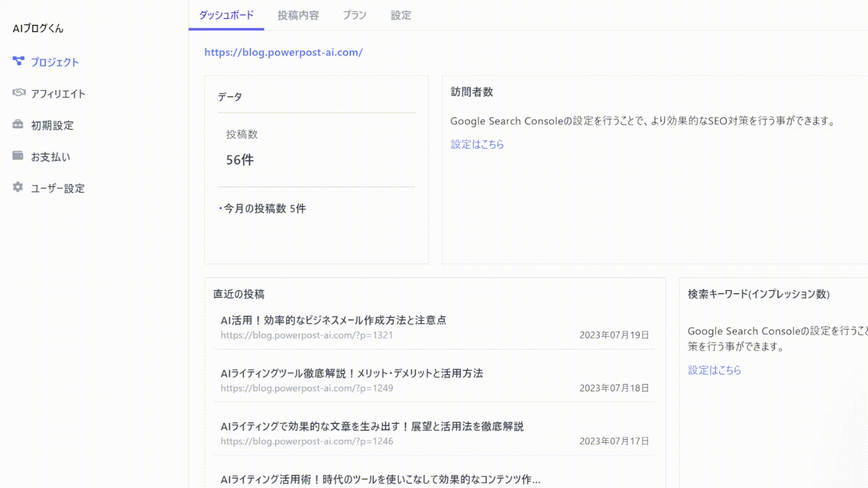Open the blog.powerpost-ai.com link at top

pos(283,52)
